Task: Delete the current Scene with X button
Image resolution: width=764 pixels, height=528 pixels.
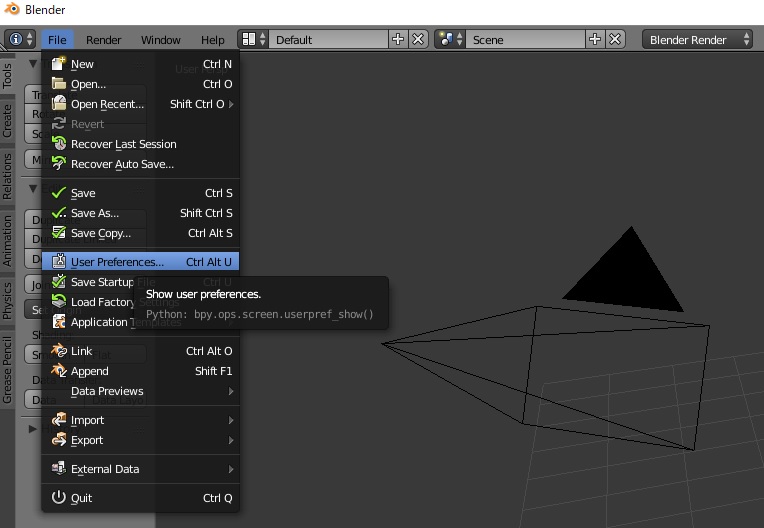Action: [615, 39]
